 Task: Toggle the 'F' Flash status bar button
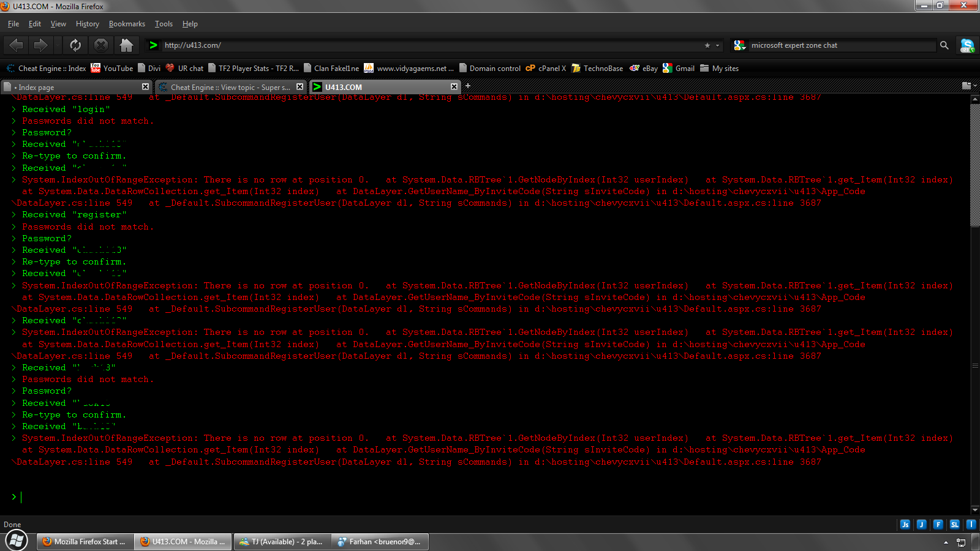pyautogui.click(x=938, y=524)
